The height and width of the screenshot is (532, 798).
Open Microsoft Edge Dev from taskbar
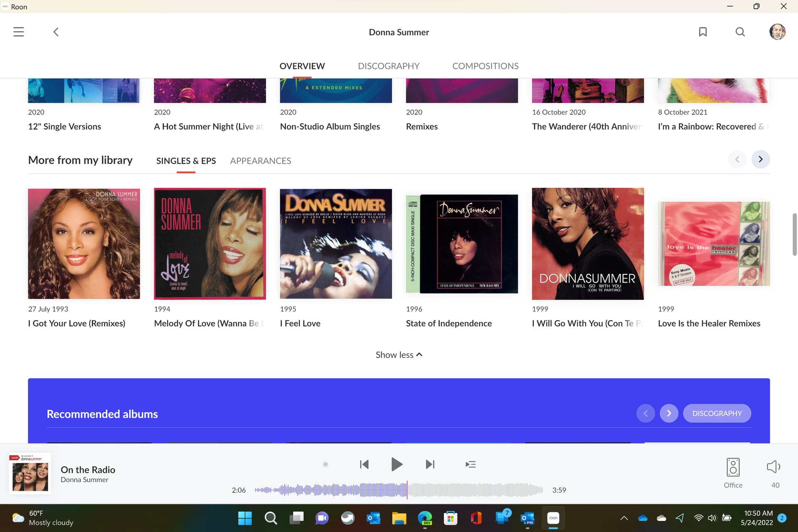pyautogui.click(x=425, y=518)
